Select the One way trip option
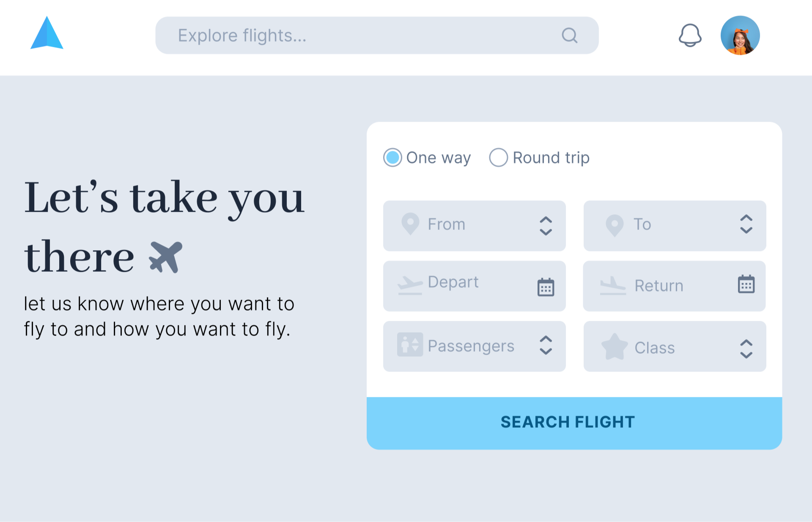Viewport: 812px width, 522px height. (392, 157)
